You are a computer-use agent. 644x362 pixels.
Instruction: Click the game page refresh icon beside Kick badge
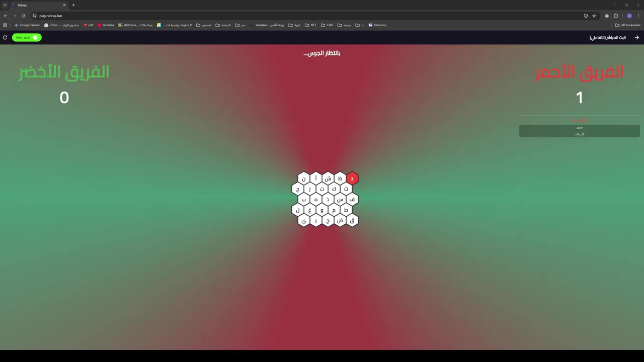5,37
